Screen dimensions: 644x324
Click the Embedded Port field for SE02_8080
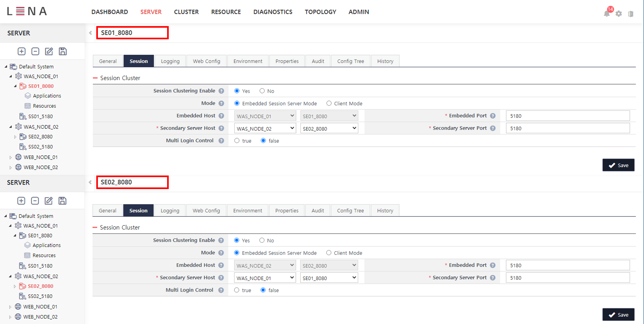567,265
